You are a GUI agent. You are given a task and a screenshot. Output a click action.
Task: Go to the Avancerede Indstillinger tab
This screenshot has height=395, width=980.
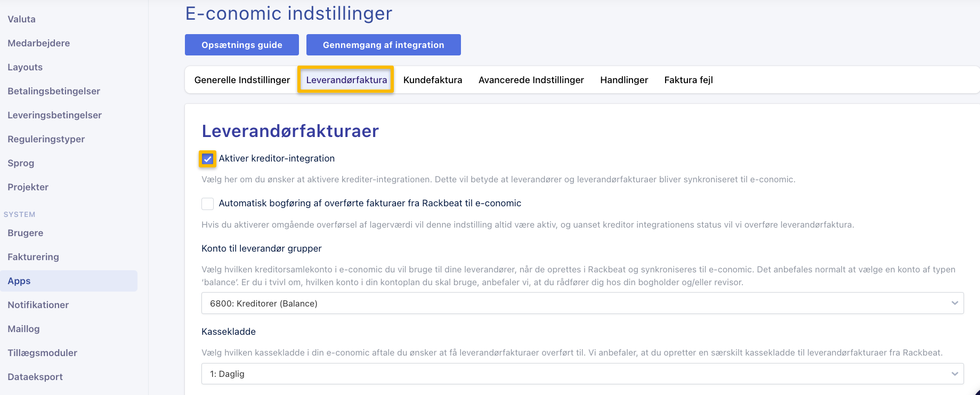pos(531,80)
